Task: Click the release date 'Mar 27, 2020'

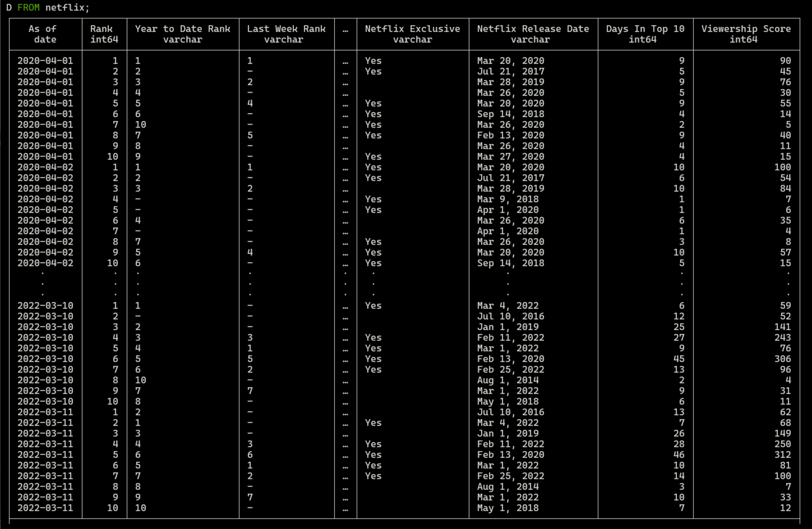Action: [x=510, y=157]
